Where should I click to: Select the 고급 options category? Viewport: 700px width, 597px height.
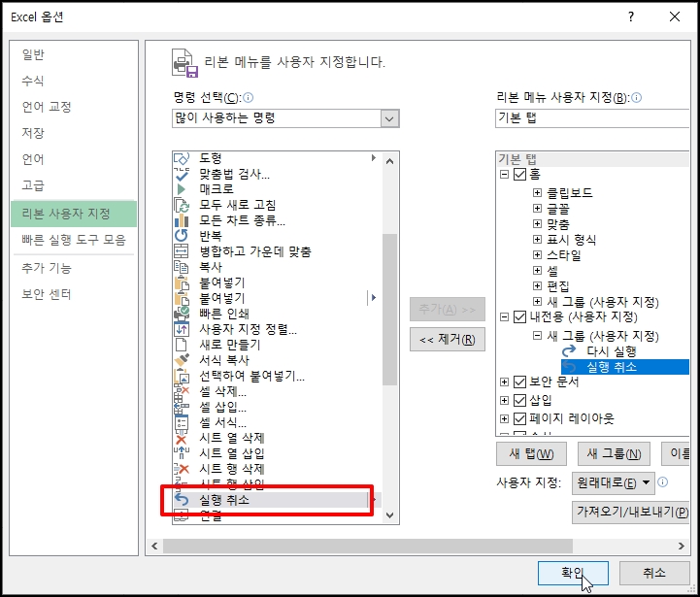pyautogui.click(x=74, y=185)
